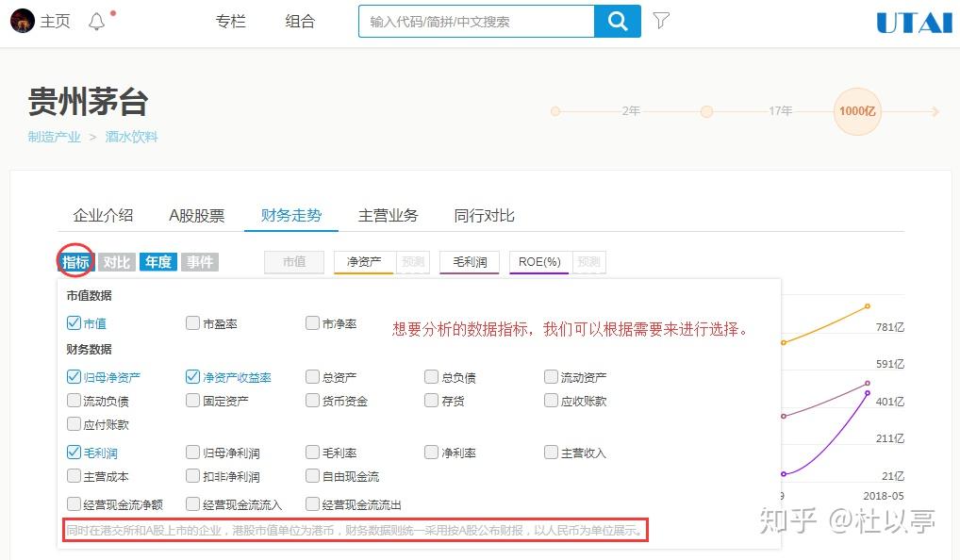Select the 净资产 orange legend item
960x560 pixels.
[x=364, y=262]
